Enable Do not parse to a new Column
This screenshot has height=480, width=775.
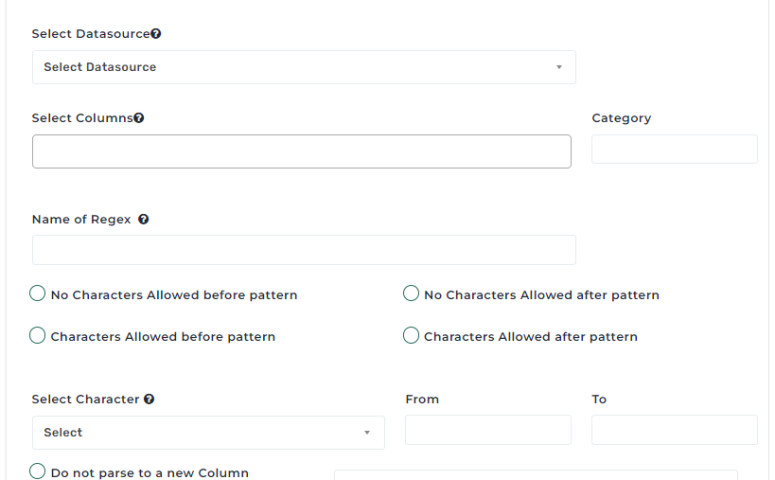point(38,471)
